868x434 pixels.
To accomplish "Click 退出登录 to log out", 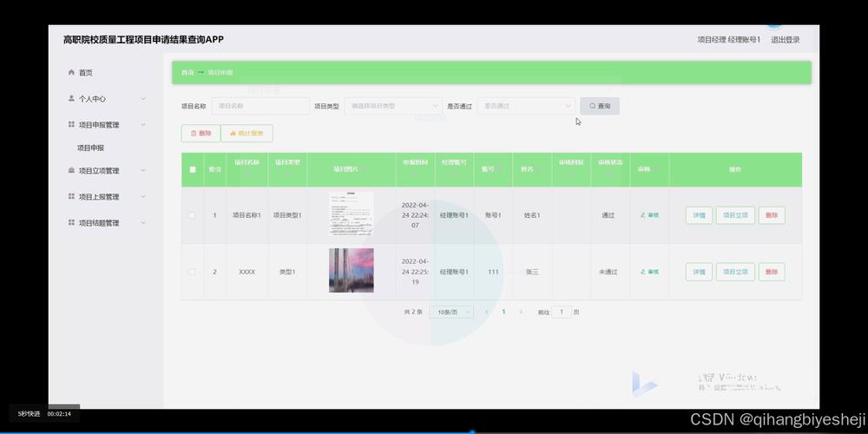I will click(785, 40).
